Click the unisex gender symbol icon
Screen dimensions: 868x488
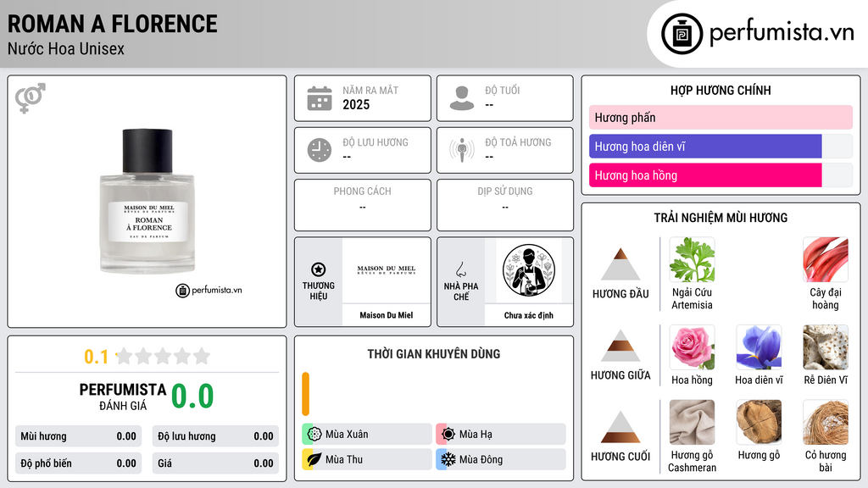(x=31, y=98)
